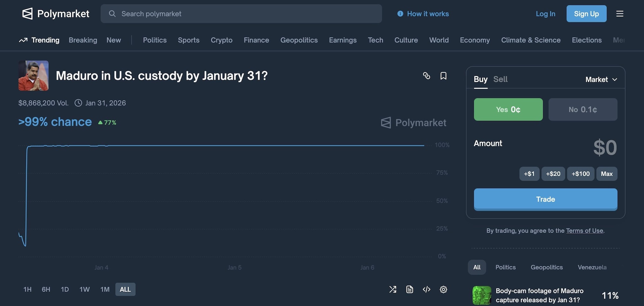Click the Polymarket logo icon

[27, 14]
